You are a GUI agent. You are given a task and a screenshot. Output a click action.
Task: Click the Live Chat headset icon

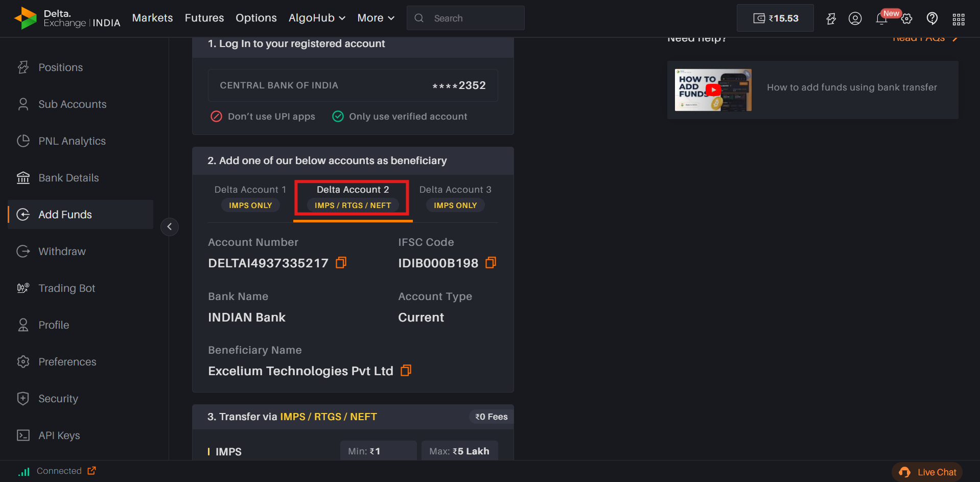(904, 472)
